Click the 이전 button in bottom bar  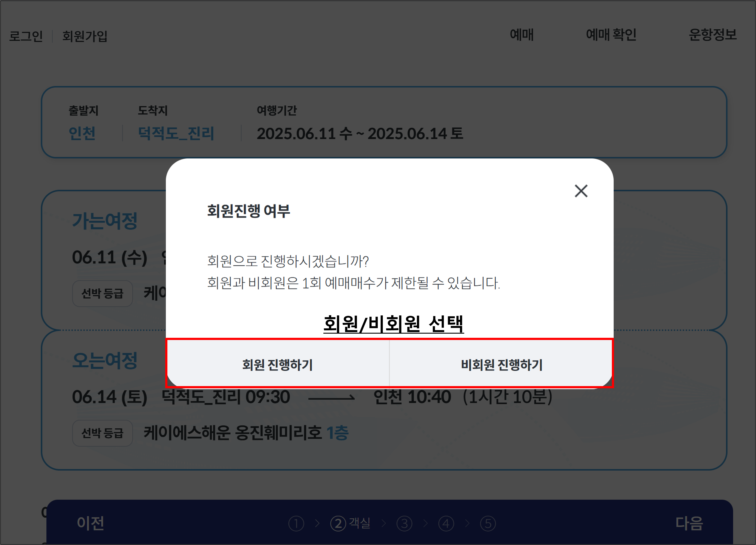91,523
